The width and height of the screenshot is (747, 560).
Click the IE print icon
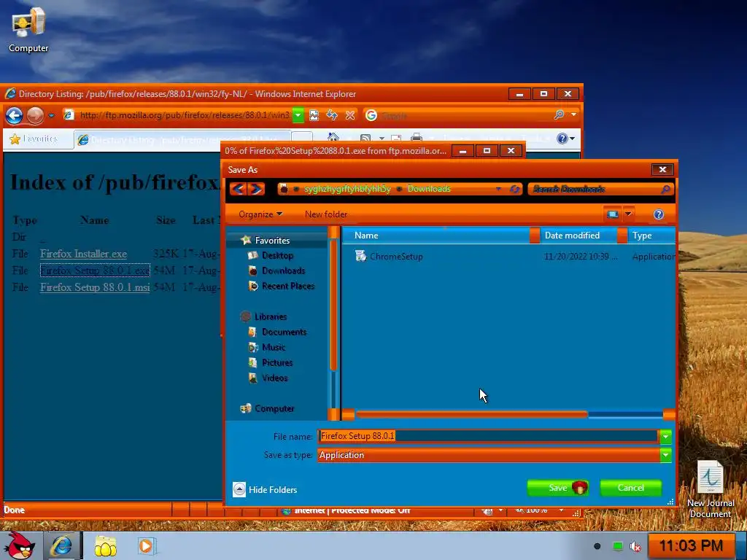417,138
